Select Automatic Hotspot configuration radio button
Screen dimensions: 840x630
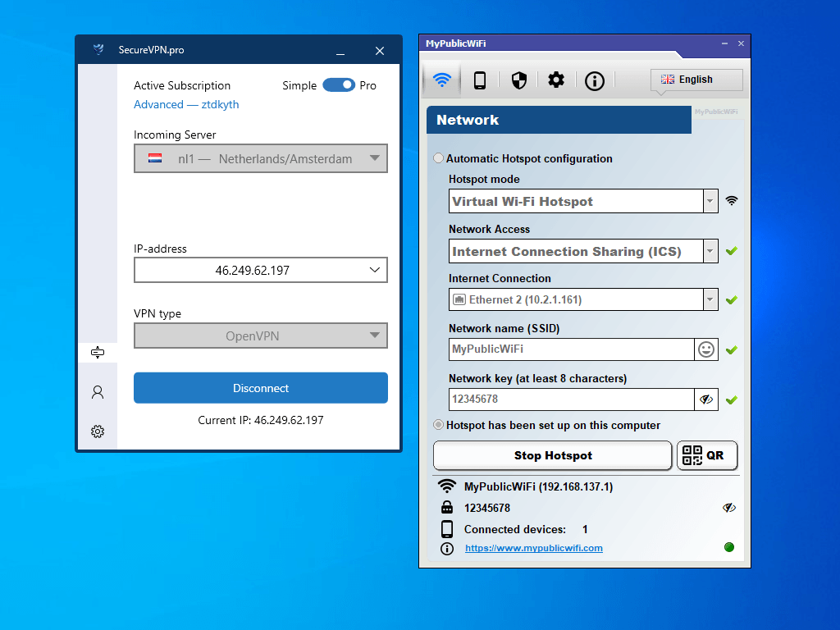pos(438,158)
